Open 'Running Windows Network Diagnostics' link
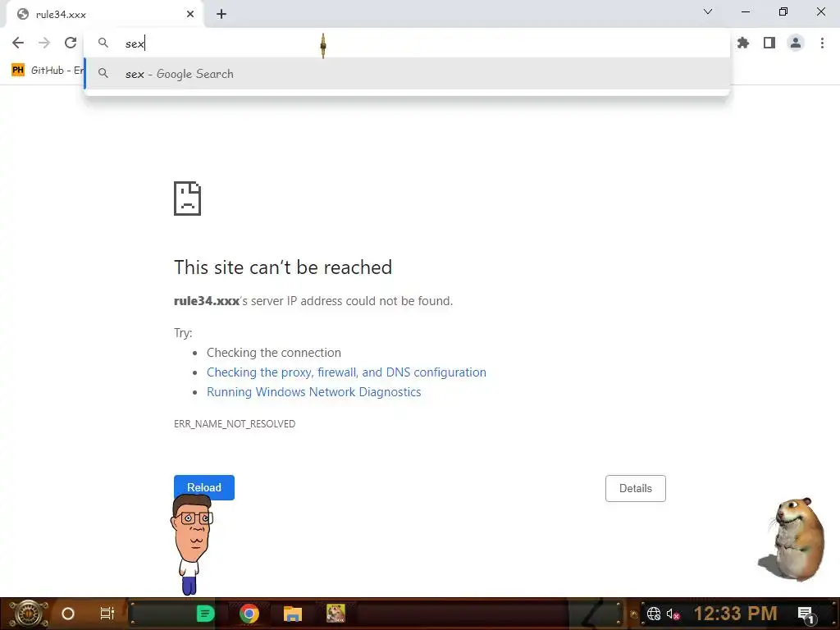This screenshot has width=840, height=630. tap(314, 392)
